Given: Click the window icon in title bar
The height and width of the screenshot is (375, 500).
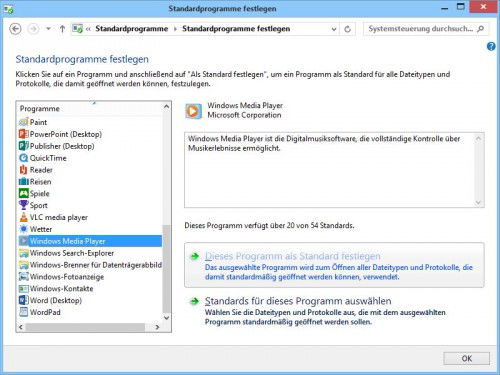Looking at the screenshot, I should (x=9, y=9).
